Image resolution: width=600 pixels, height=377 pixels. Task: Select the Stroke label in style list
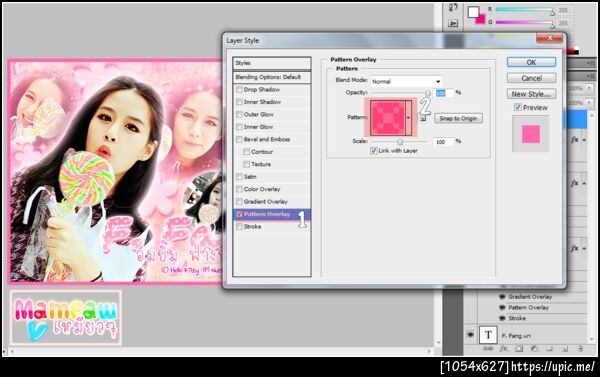(x=253, y=227)
